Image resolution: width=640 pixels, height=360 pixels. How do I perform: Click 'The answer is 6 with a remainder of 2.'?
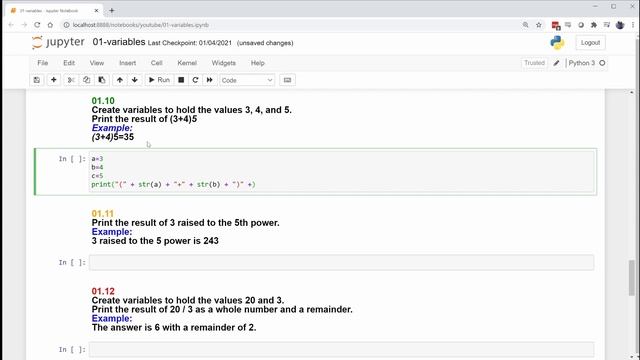(x=174, y=327)
